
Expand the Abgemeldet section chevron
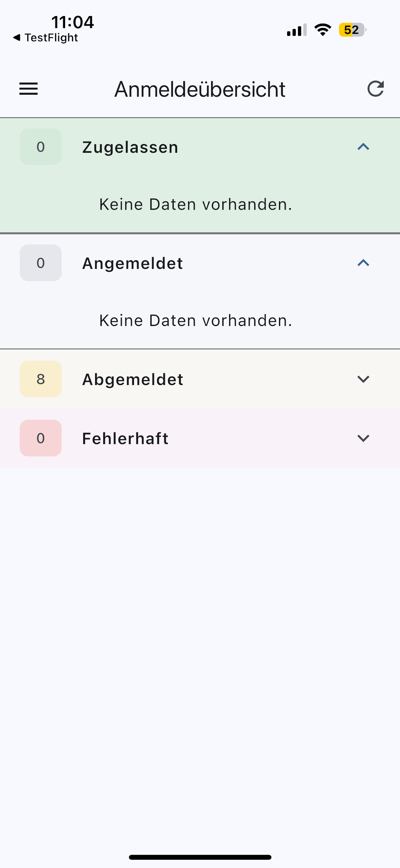pyautogui.click(x=363, y=379)
